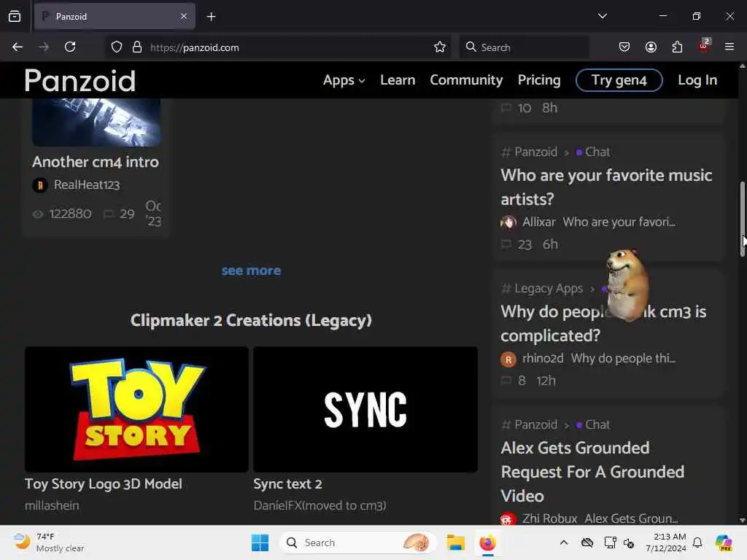Image resolution: width=747 pixels, height=560 pixels.
Task: Open the Alex Gets Grounded thread
Action: click(592, 472)
